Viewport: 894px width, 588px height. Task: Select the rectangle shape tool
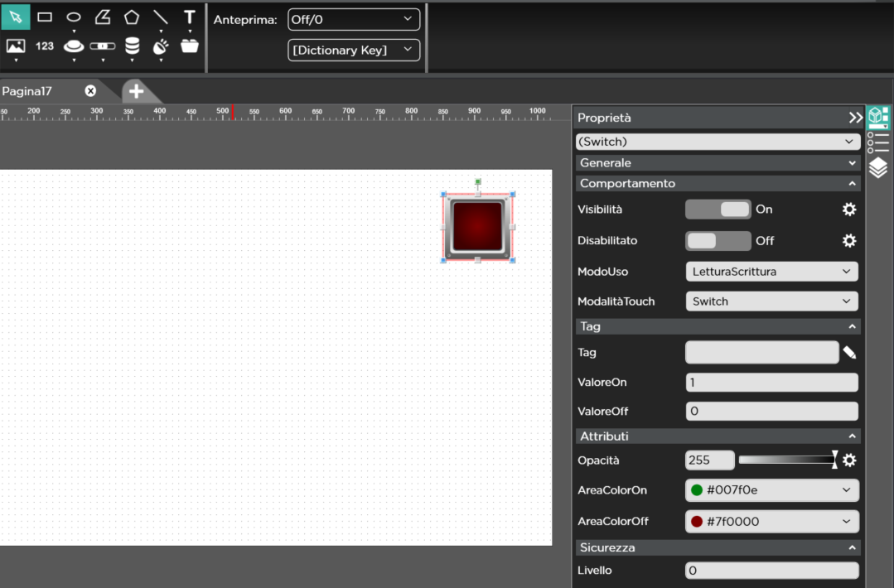45,17
